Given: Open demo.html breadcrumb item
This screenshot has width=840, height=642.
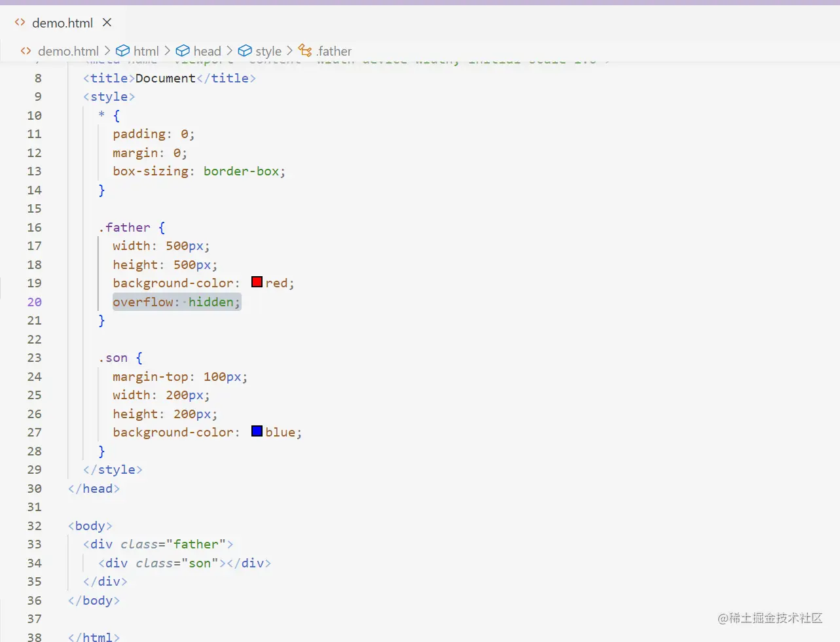Looking at the screenshot, I should pos(68,51).
